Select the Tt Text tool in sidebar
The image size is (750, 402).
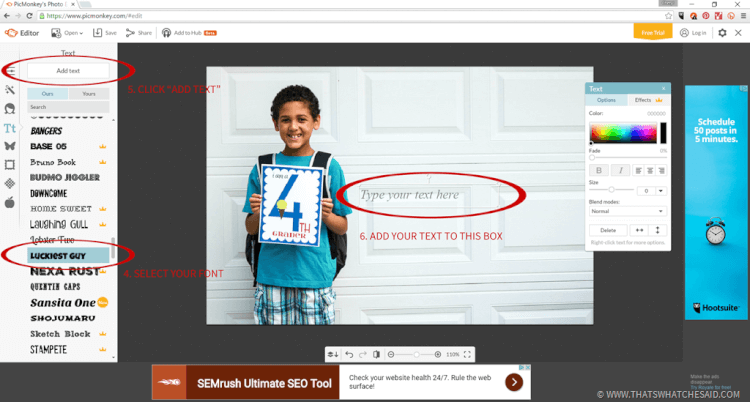coord(10,128)
